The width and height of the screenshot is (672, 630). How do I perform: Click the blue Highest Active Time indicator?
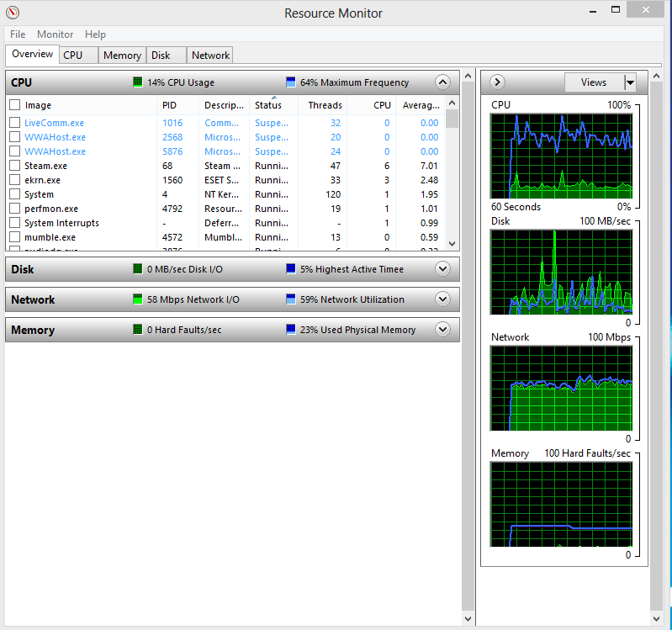pyautogui.click(x=290, y=268)
